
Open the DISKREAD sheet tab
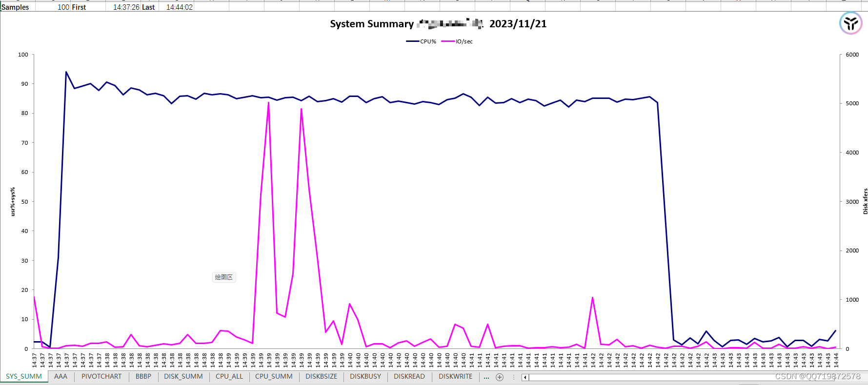click(409, 377)
